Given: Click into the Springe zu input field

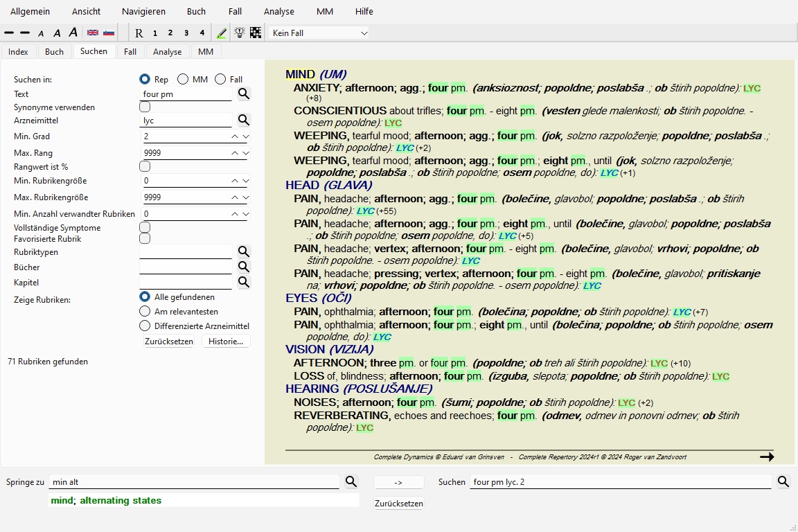Looking at the screenshot, I should pyautogui.click(x=195, y=481).
